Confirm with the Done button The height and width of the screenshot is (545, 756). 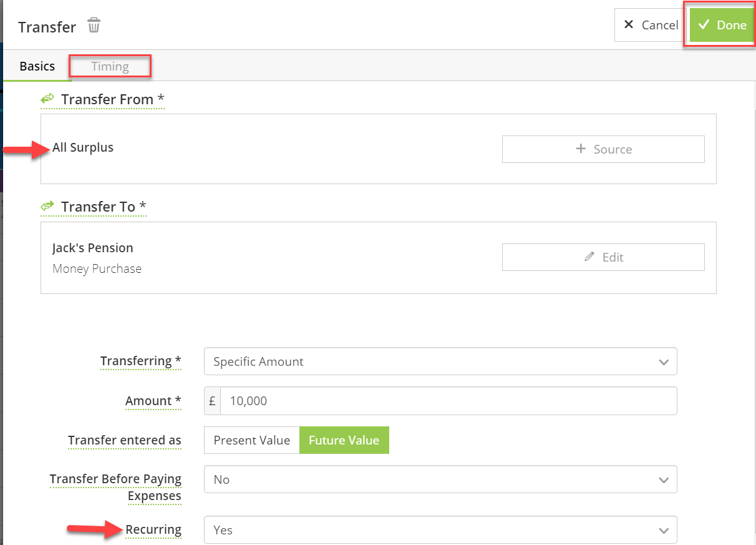click(722, 25)
